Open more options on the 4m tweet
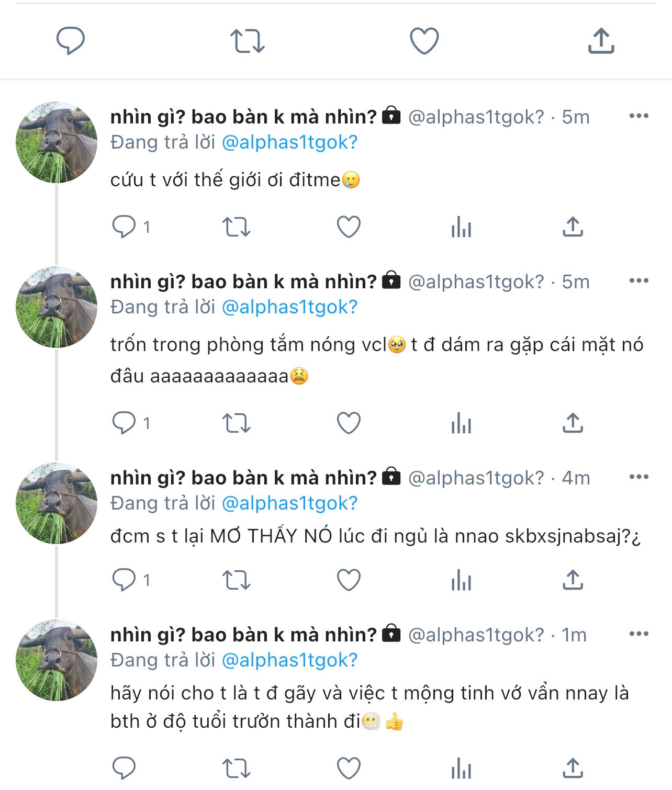The width and height of the screenshot is (672, 790). point(639,477)
